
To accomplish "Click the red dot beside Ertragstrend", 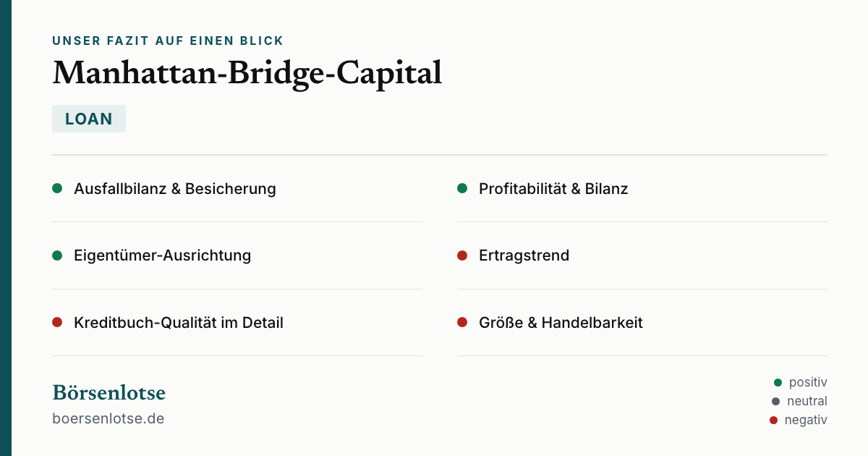I will pyautogui.click(x=462, y=256).
